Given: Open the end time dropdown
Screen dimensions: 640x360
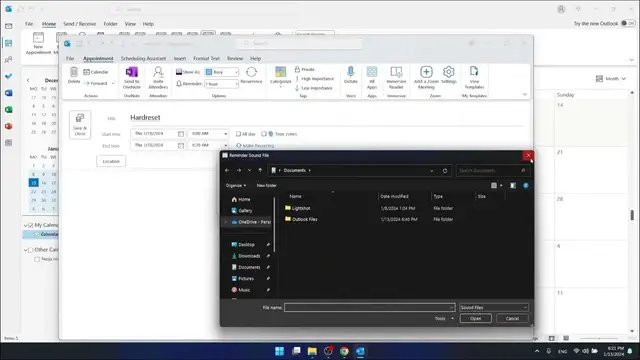Looking at the screenshot, I should click(x=225, y=145).
